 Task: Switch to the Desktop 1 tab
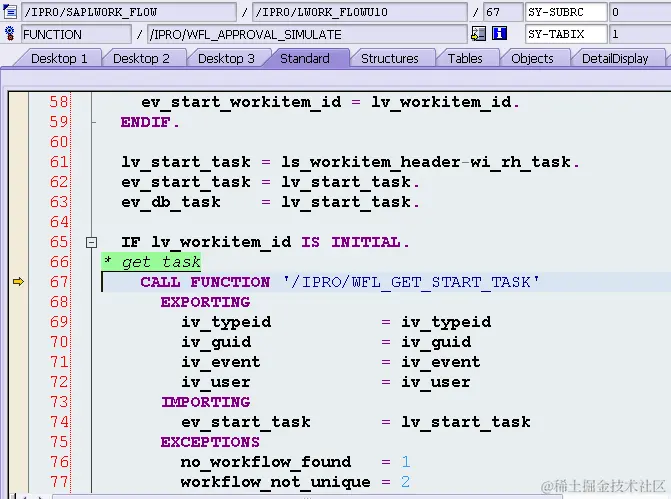click(59, 59)
